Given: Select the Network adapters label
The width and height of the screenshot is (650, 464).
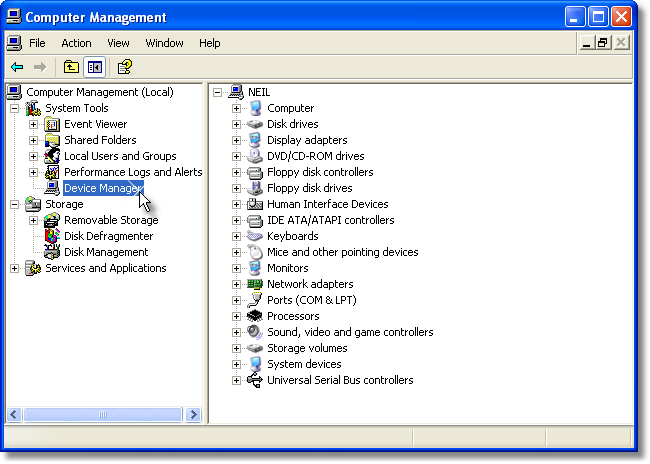Looking at the screenshot, I should coord(310,284).
